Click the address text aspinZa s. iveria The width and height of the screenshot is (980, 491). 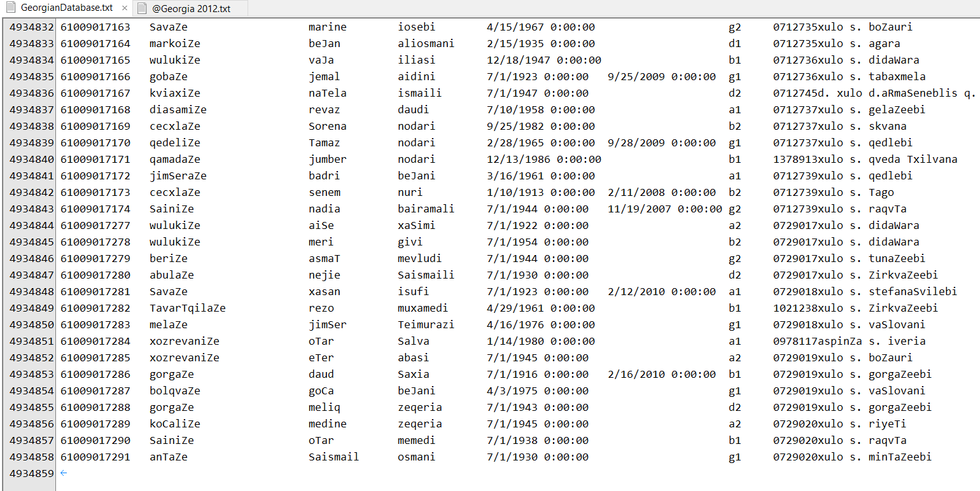872,341
